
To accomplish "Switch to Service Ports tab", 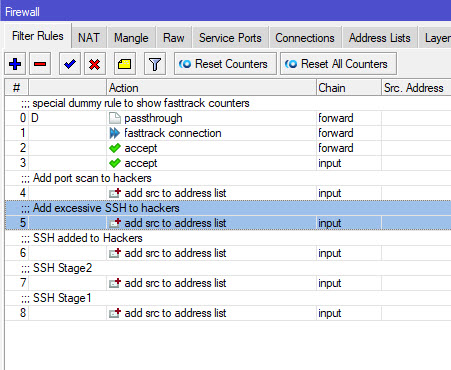I will click(230, 38).
